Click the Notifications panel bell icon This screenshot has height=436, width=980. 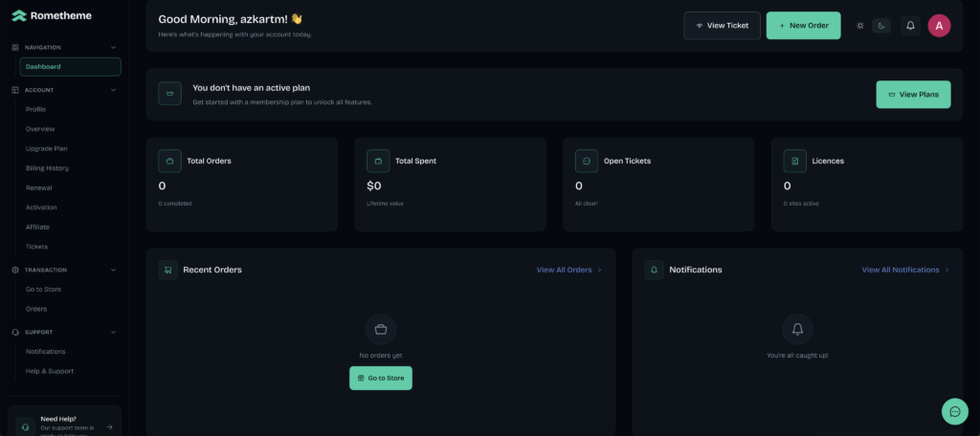click(655, 270)
